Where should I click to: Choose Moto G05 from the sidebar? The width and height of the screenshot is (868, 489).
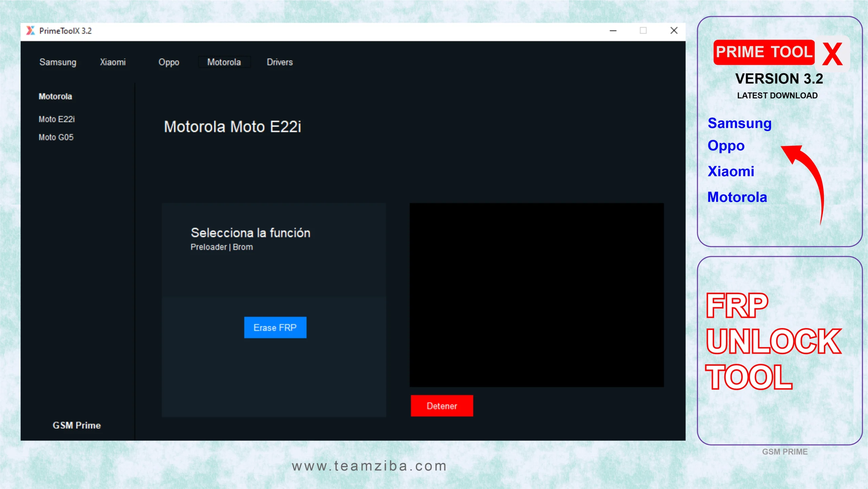pyautogui.click(x=56, y=137)
